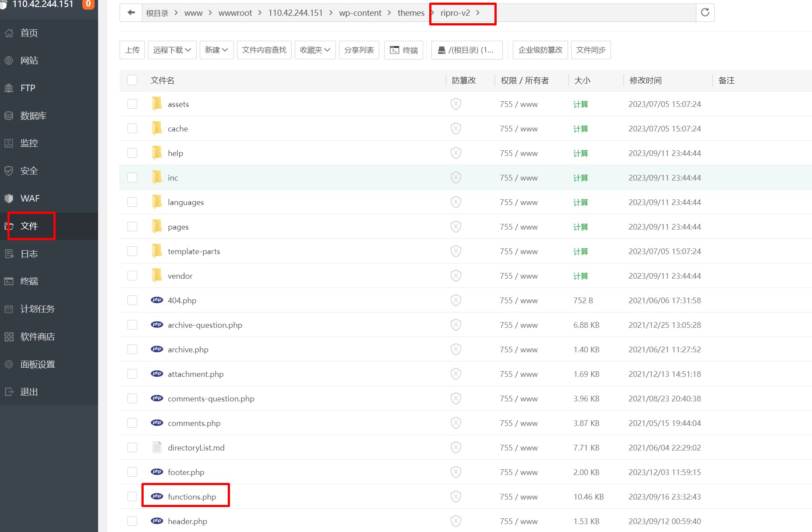Click the back arrow in path bar
The image size is (812, 532).
tap(131, 13)
